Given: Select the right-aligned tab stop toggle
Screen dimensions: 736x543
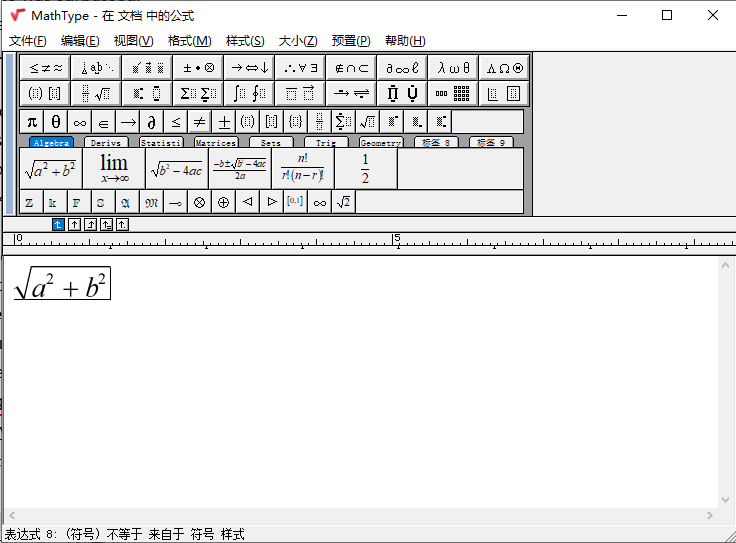Looking at the screenshot, I should click(x=91, y=225).
